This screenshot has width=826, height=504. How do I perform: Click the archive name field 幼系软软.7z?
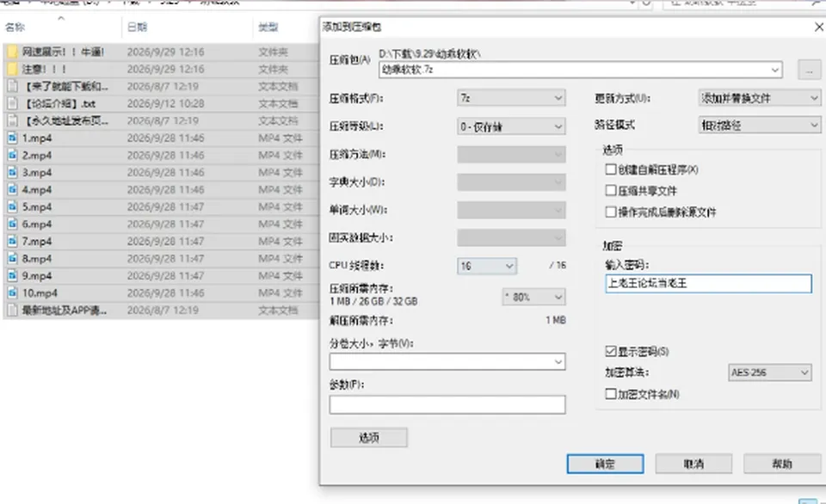581,70
